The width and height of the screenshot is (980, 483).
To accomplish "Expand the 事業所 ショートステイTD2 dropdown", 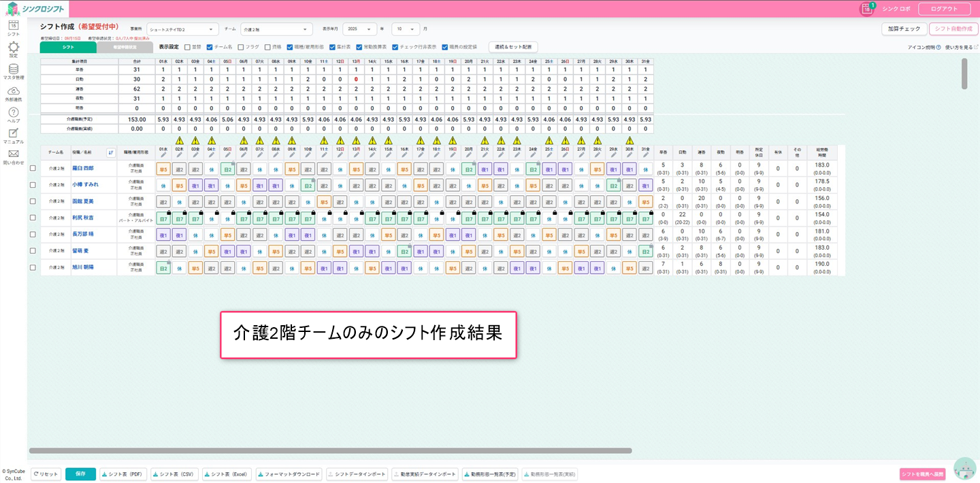I will pos(183,29).
